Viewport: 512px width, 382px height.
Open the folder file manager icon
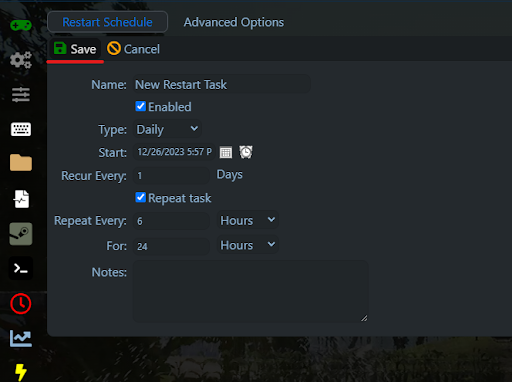click(x=21, y=163)
